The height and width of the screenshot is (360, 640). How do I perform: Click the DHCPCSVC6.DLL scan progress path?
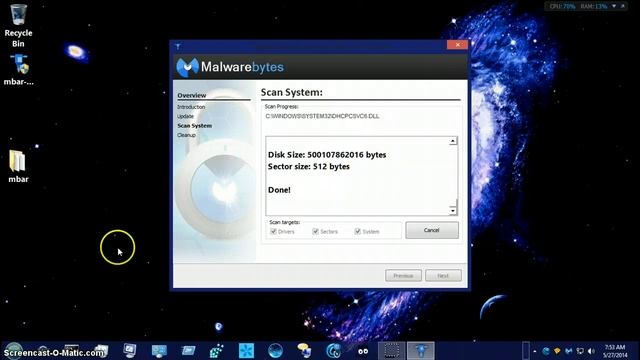pos(322,116)
